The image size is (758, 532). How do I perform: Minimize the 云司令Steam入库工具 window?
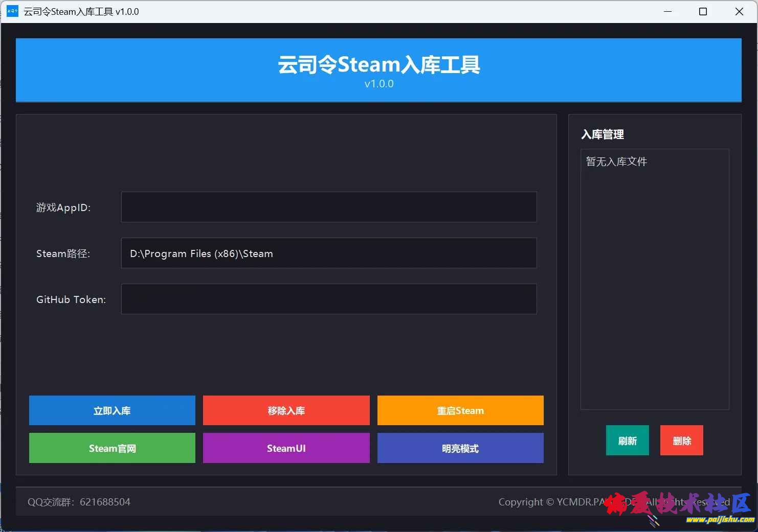pyautogui.click(x=667, y=11)
